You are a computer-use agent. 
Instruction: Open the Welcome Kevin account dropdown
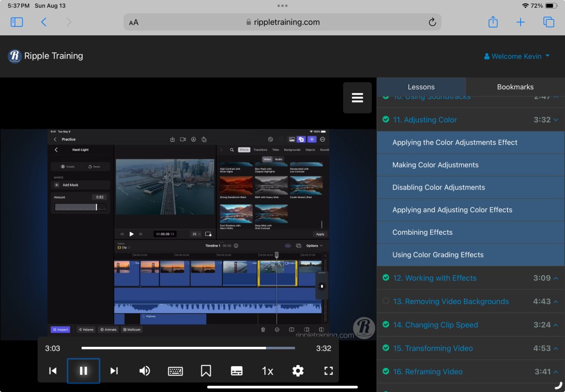tap(516, 56)
